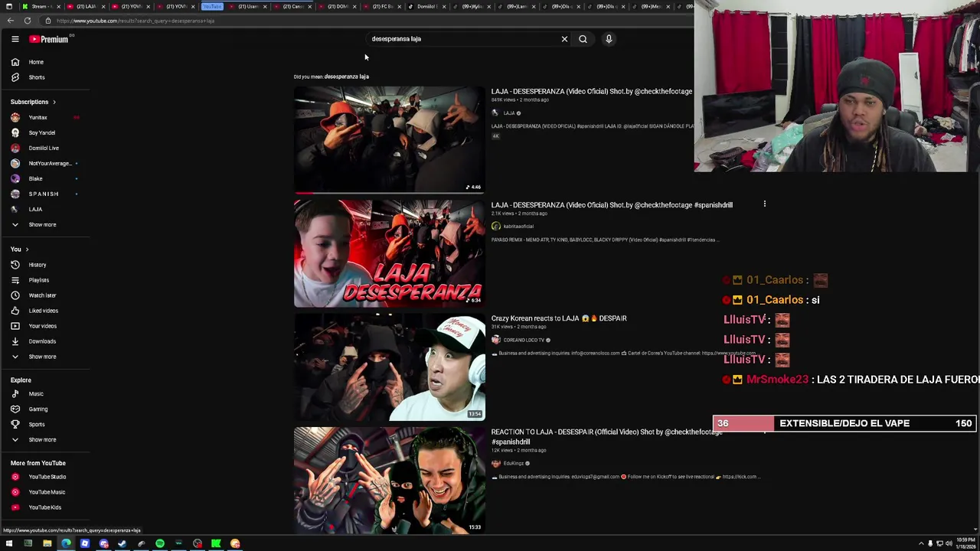Click the magnifier search button
Viewport: 980px width, 551px height.
(583, 39)
